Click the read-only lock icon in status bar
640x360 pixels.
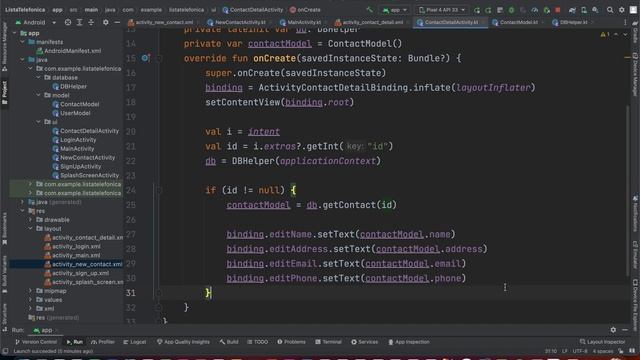pos(620,351)
